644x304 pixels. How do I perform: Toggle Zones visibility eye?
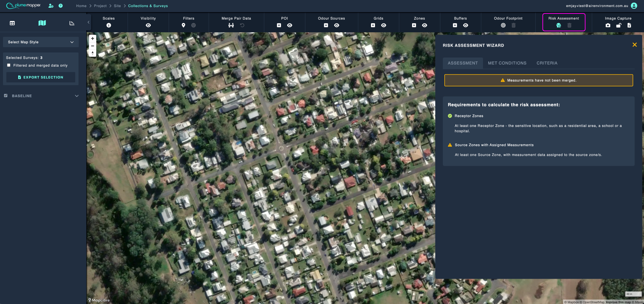425,25
